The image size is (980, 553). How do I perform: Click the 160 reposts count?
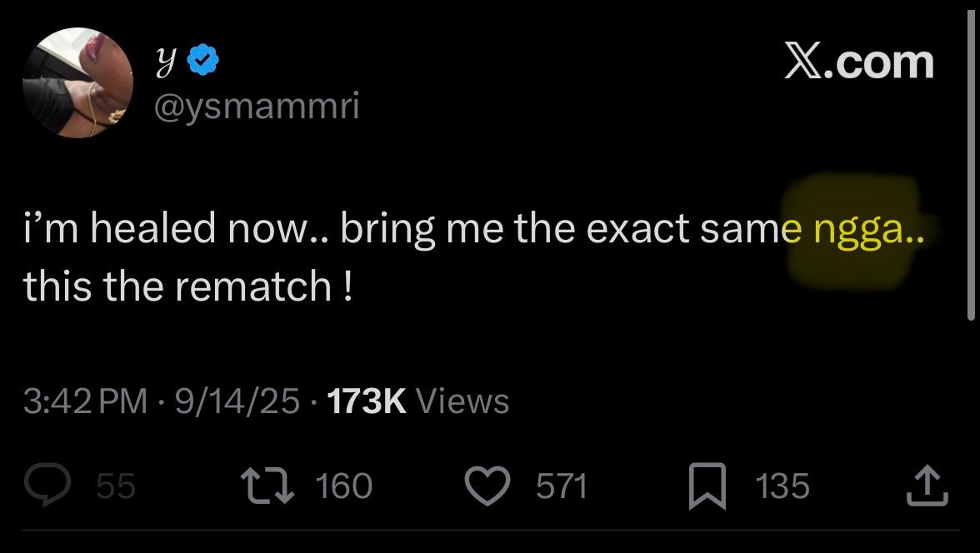(x=343, y=486)
